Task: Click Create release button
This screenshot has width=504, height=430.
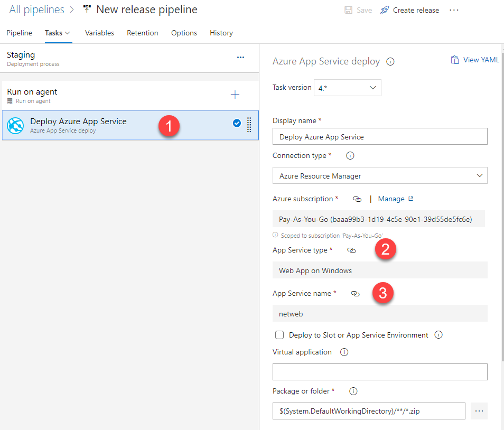Action: coord(409,10)
